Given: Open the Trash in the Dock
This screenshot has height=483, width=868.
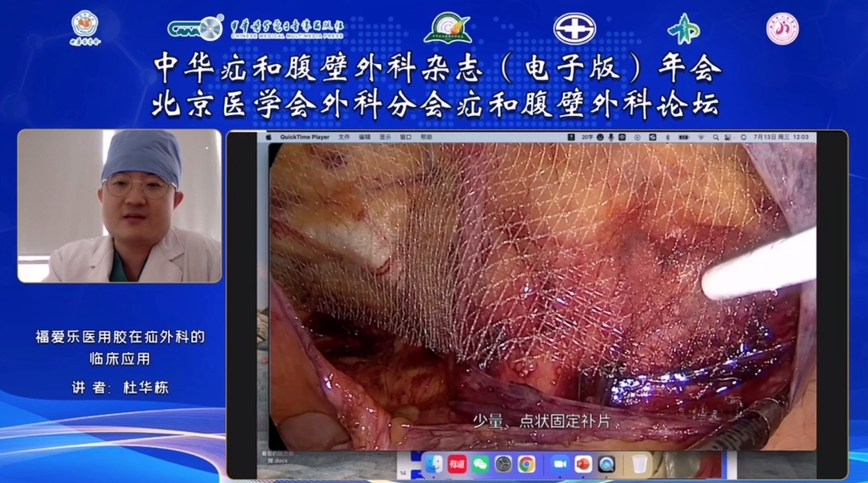Looking at the screenshot, I should pos(640,464).
